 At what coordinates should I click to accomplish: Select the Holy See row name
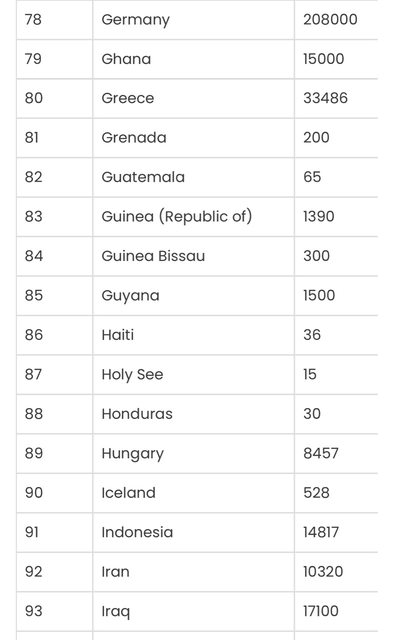(132, 374)
